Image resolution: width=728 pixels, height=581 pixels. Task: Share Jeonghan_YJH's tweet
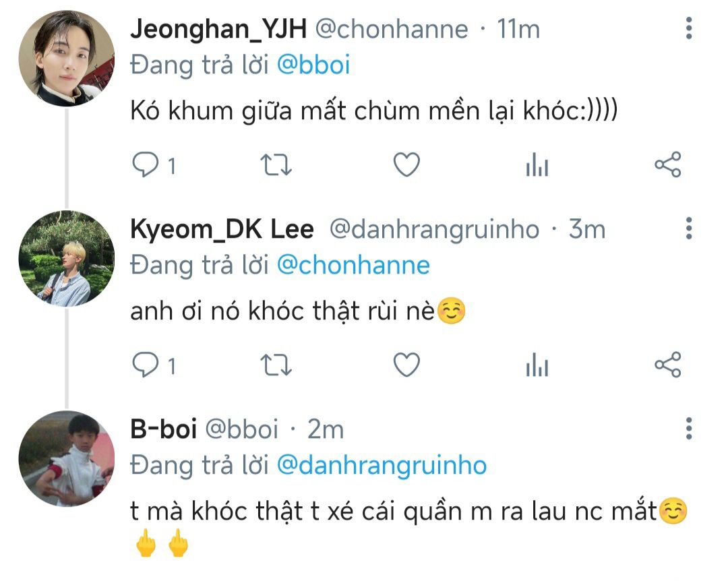(668, 165)
